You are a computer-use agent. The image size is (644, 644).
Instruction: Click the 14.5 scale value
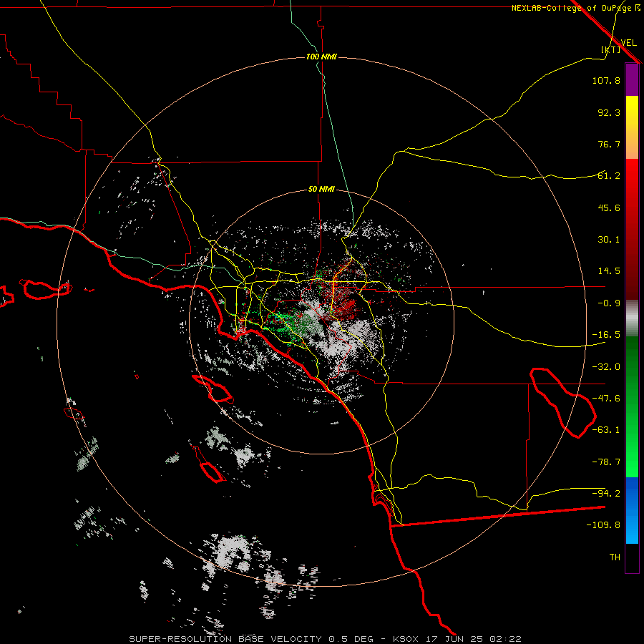coord(609,271)
